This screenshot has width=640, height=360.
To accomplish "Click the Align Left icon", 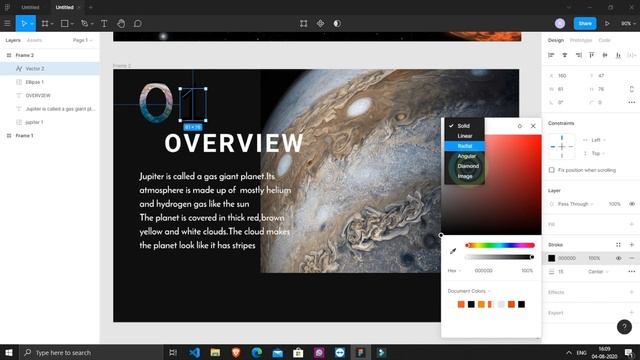I will pos(551,55).
